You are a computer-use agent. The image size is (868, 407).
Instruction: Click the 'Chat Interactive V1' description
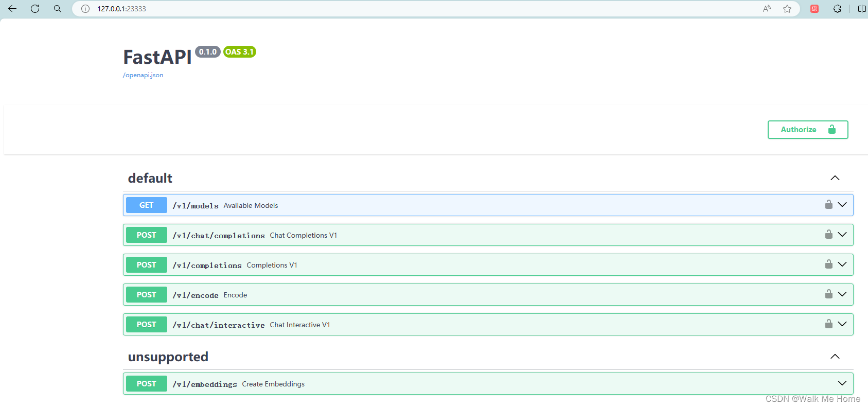[x=300, y=325]
